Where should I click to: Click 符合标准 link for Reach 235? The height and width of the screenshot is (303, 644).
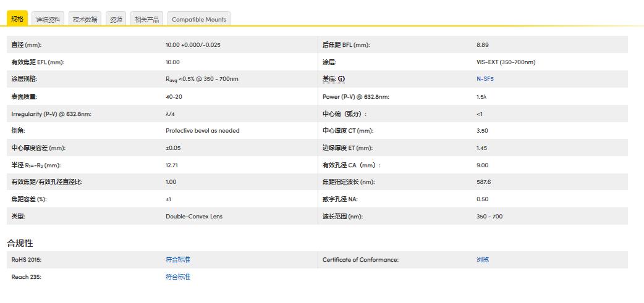pos(177,277)
